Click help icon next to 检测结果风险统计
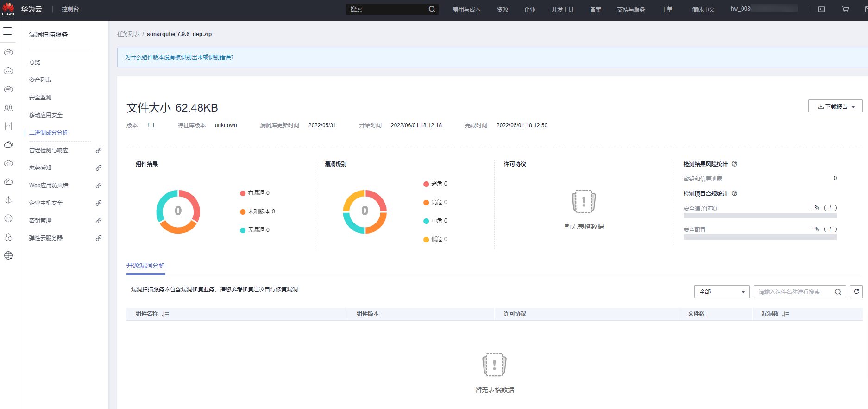The image size is (868, 409). coord(735,164)
